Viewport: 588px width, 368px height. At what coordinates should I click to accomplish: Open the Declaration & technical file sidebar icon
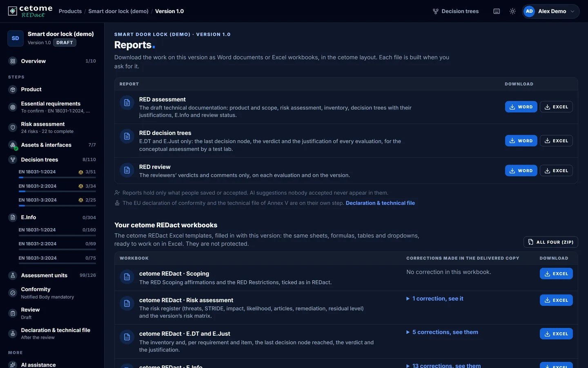coord(13,334)
